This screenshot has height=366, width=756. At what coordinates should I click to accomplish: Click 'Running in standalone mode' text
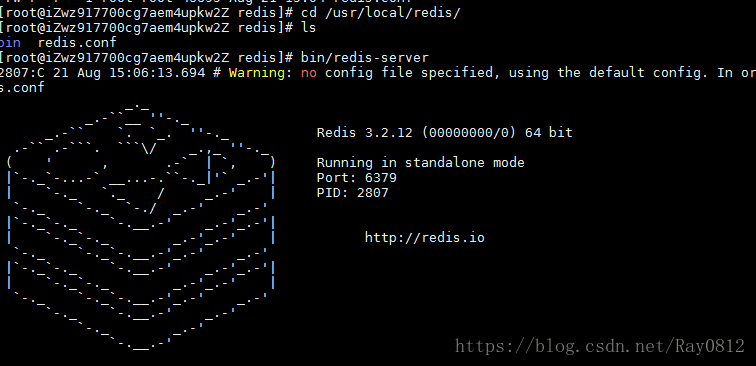420,163
